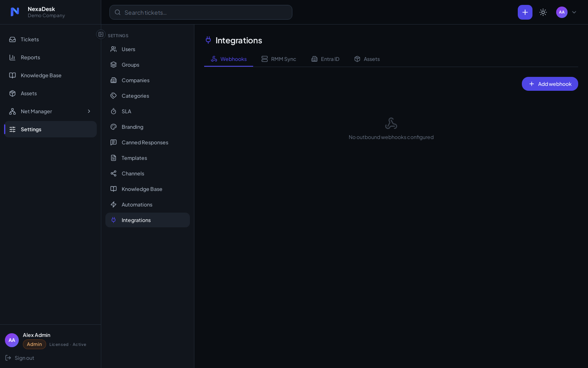Screen dimensions: 588x368
Task: Open Knowledge Base in the main sidebar
Action: coord(50,75)
